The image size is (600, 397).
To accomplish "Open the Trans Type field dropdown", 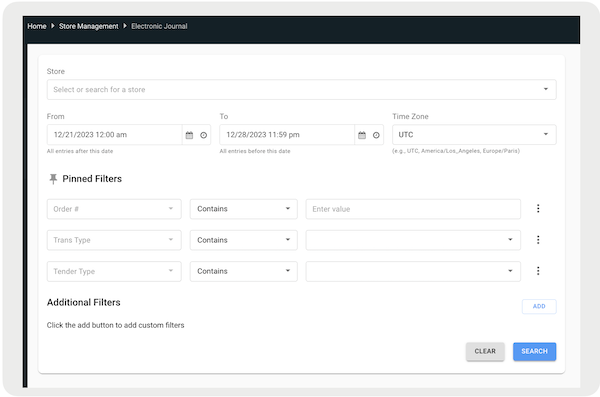I will (x=114, y=240).
